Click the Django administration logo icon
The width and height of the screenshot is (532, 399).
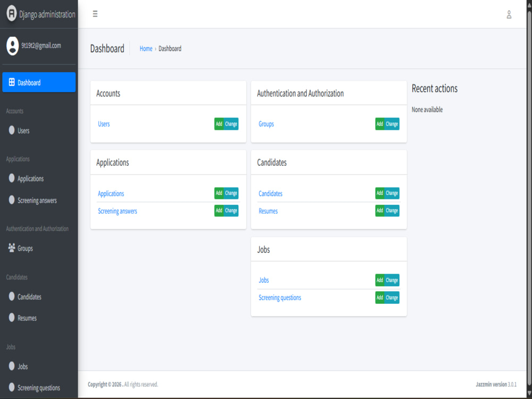point(12,14)
